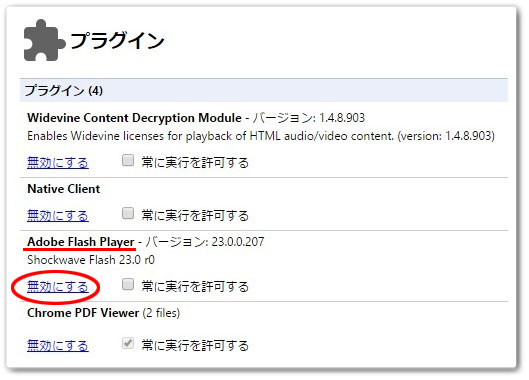Click the プラグイン page title
Viewport: 529px width, 380px height.
point(117,40)
